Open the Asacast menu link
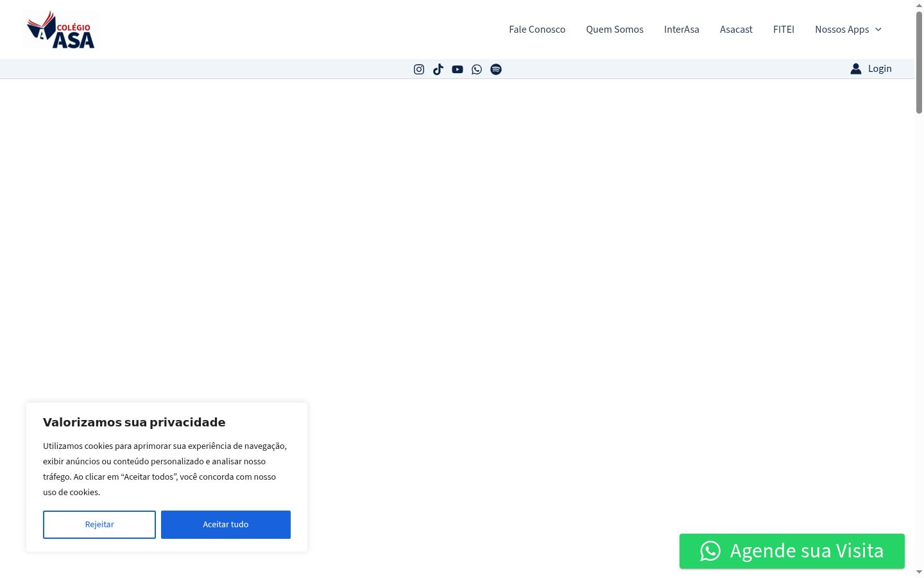This screenshot has width=924, height=578. click(736, 30)
